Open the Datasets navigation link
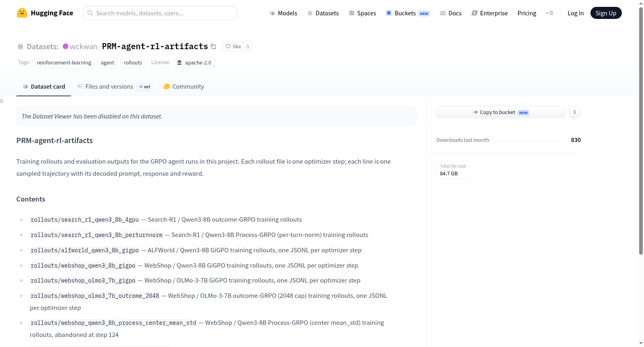The height and width of the screenshot is (347, 644). 323,13
